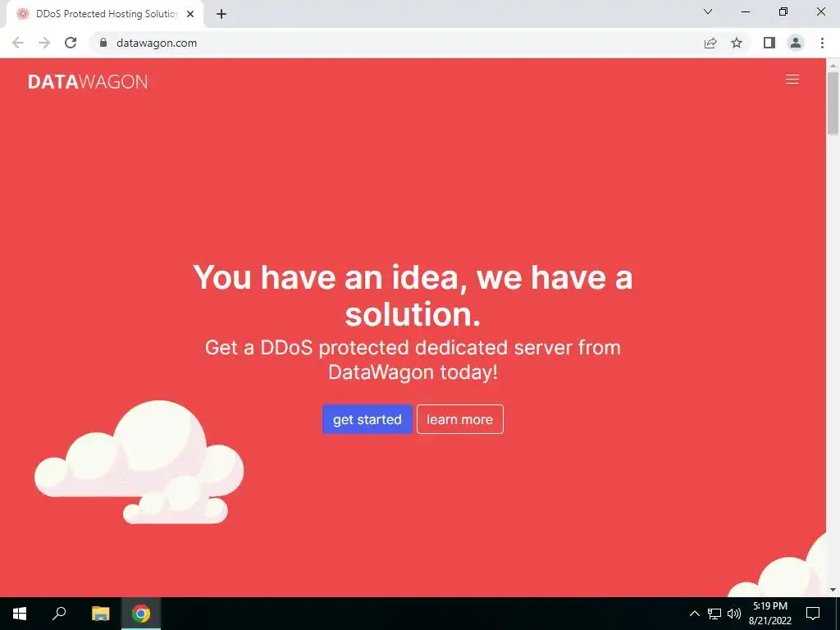Open the browser side panel
Screen dimensions: 840x630
click(x=769, y=43)
